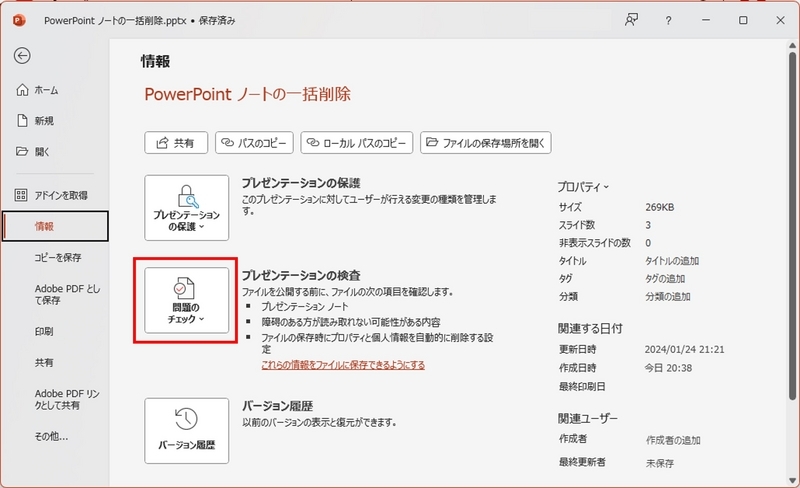Select アドインを取得 in sidebar
800x488 pixels.
[55, 195]
